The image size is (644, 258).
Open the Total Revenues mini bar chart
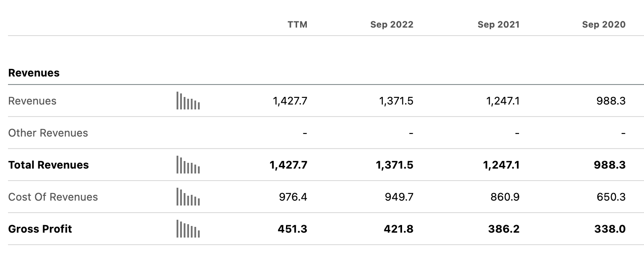click(x=188, y=165)
